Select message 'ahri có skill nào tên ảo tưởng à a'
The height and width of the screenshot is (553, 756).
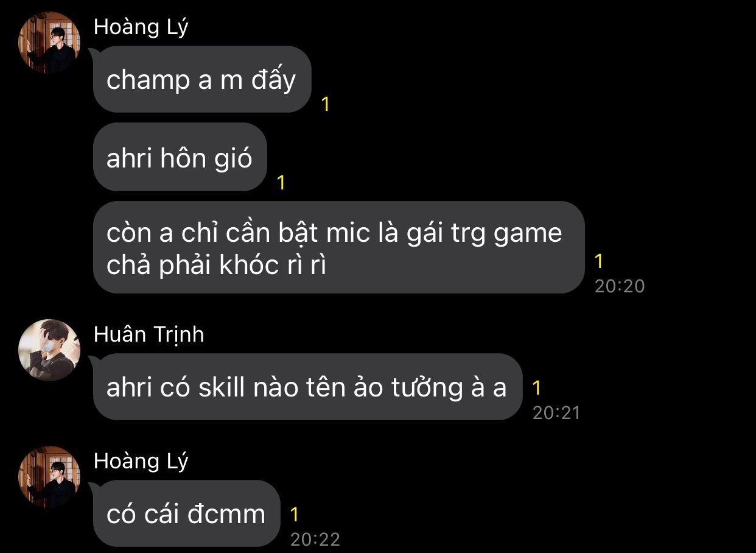pos(308,387)
